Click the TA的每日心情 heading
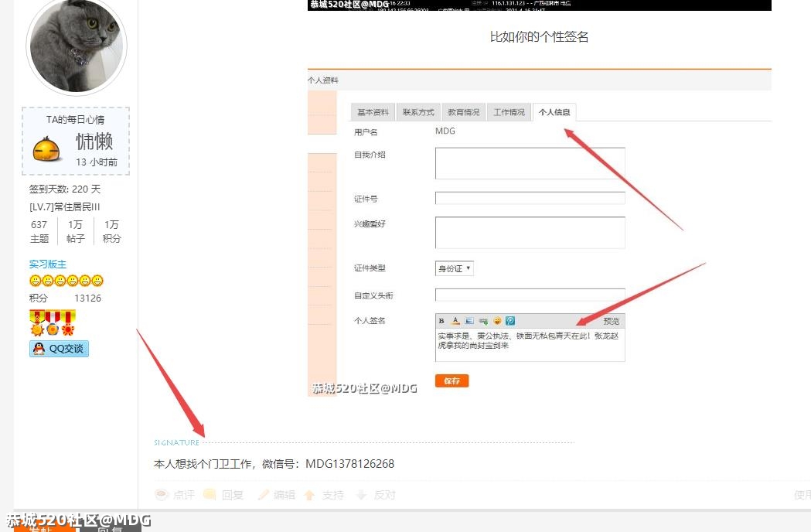The height and width of the screenshot is (532, 811). click(76, 120)
